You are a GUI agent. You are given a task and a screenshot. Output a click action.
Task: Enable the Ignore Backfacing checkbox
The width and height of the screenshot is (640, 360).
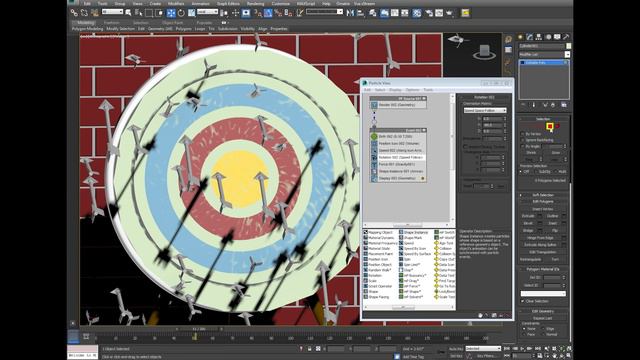click(x=523, y=140)
